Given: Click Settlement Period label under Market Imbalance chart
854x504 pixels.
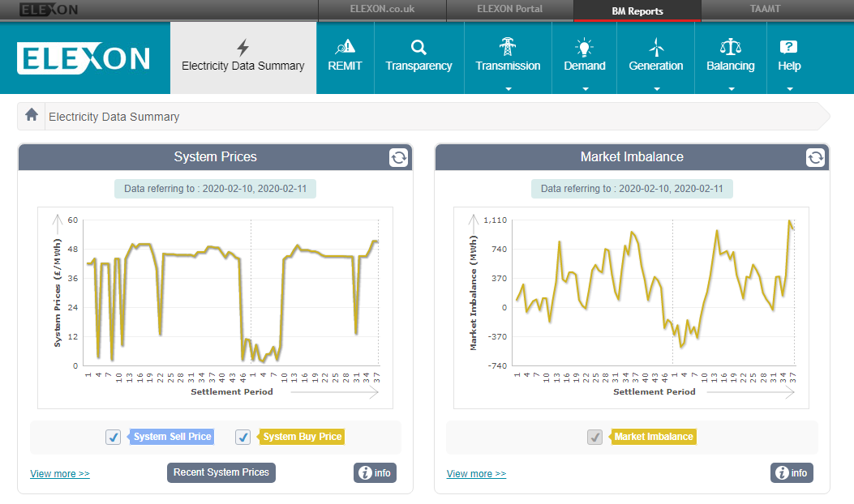Looking at the screenshot, I should (654, 392).
